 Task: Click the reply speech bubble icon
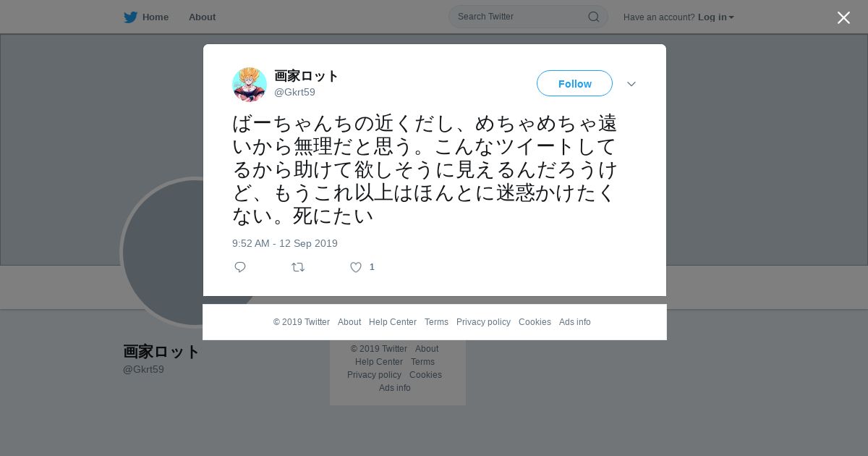point(240,267)
